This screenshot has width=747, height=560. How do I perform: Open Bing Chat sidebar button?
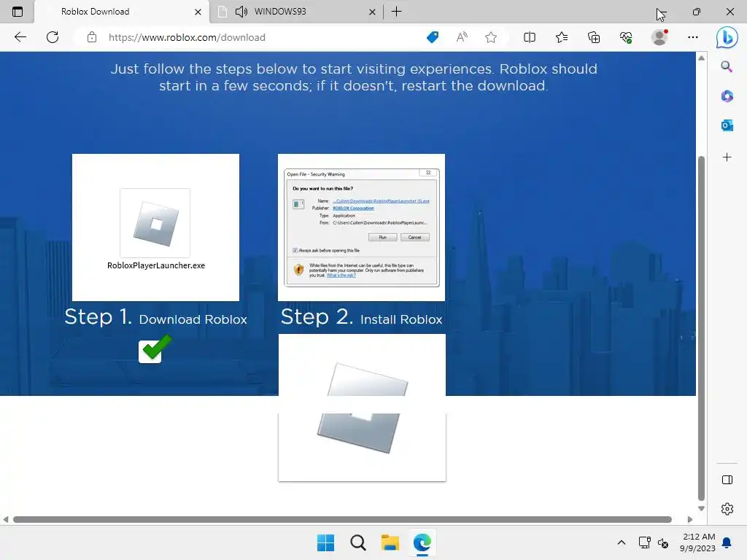[x=727, y=37]
